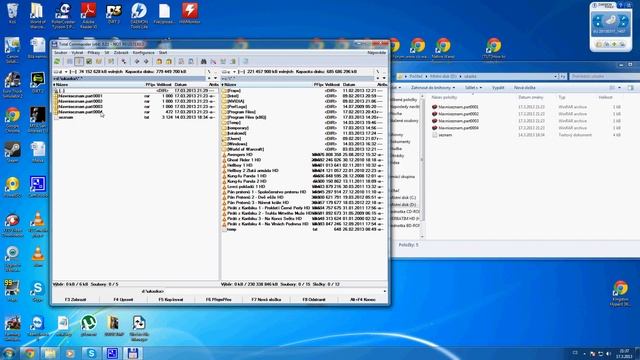Open left panel directory history dropdown arrow
This screenshot has height=360, width=640.
pyautogui.click(x=216, y=78)
